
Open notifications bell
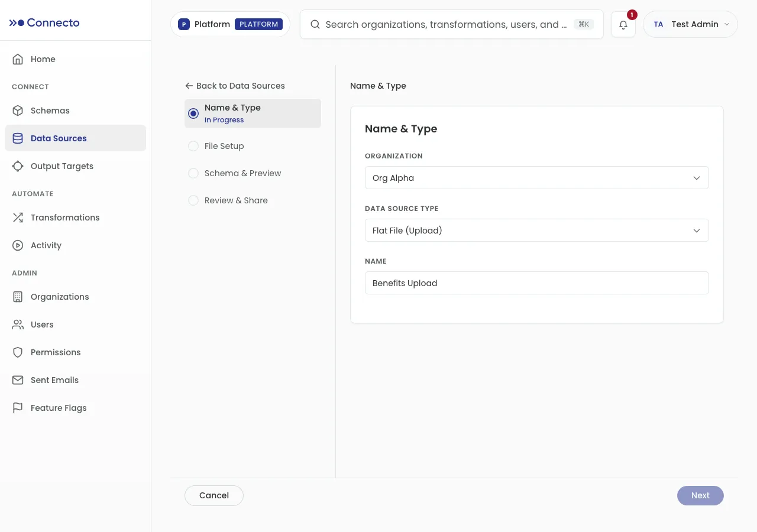(x=623, y=25)
